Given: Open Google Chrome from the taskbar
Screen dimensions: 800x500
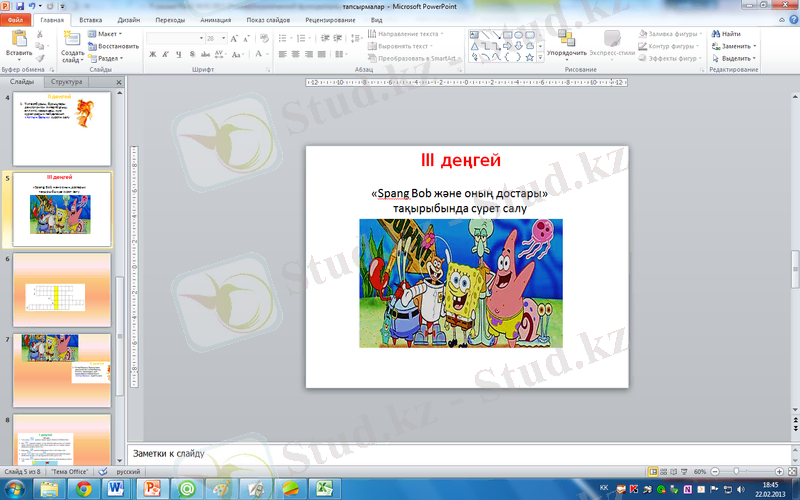Looking at the screenshot, I should [84, 488].
